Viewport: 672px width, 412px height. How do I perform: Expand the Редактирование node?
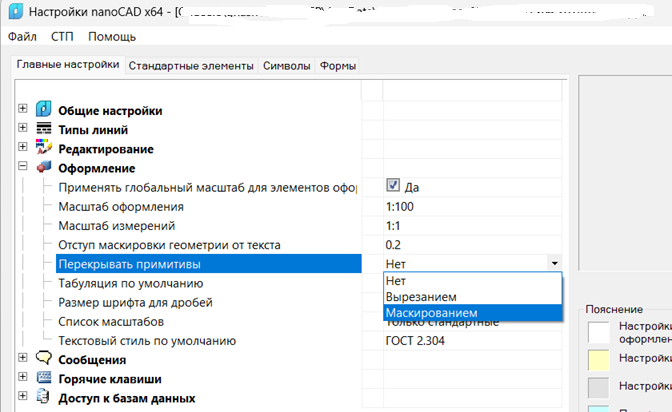point(23,147)
